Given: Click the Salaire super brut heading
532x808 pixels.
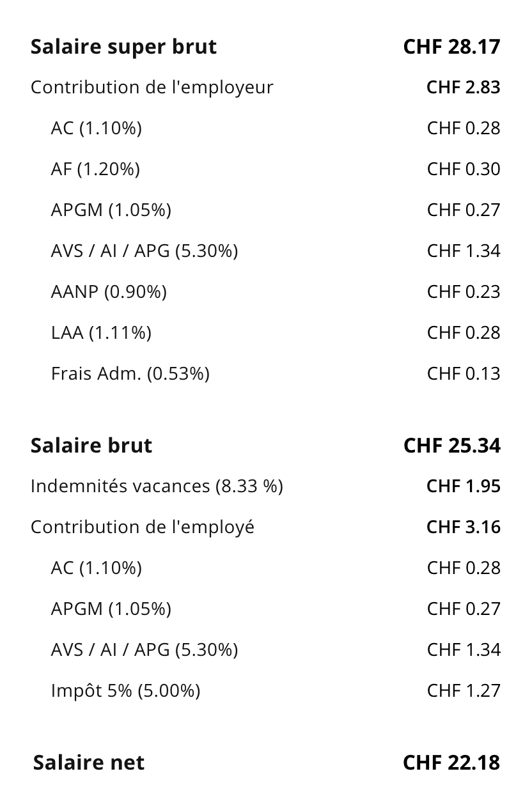Looking at the screenshot, I should 123,47.
